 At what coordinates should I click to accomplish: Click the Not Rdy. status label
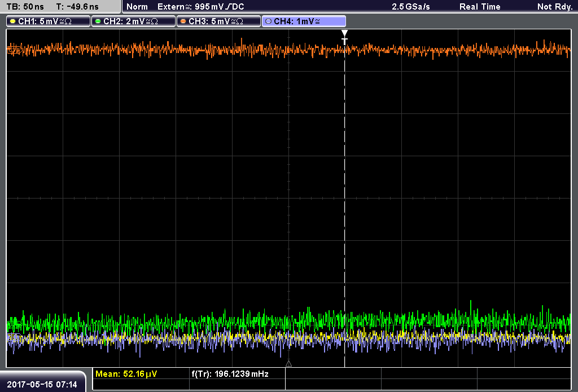click(x=555, y=7)
